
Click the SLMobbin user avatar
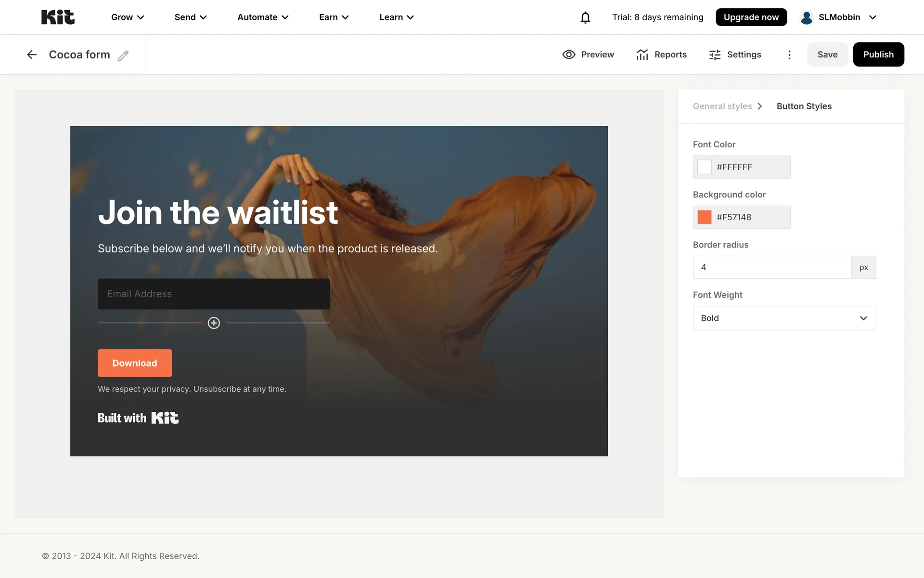coord(807,17)
